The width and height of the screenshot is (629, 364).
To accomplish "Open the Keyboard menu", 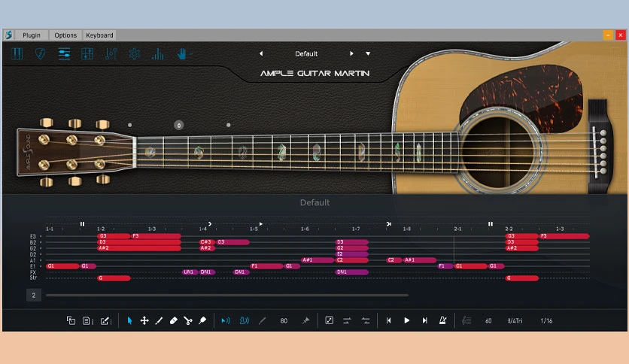I will [99, 35].
